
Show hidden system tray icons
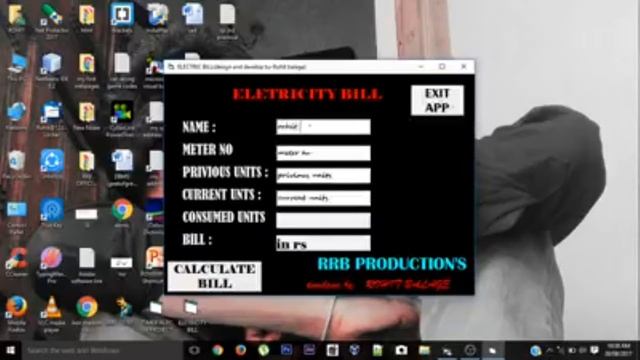550,350
